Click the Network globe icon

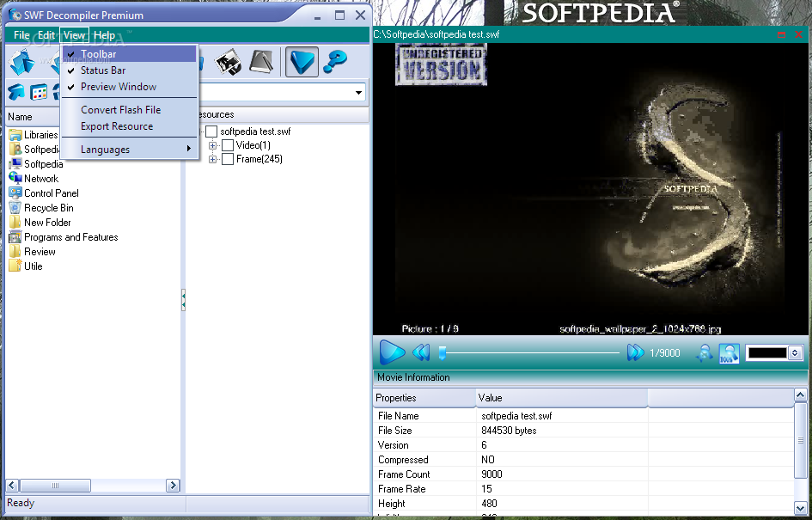[15, 178]
